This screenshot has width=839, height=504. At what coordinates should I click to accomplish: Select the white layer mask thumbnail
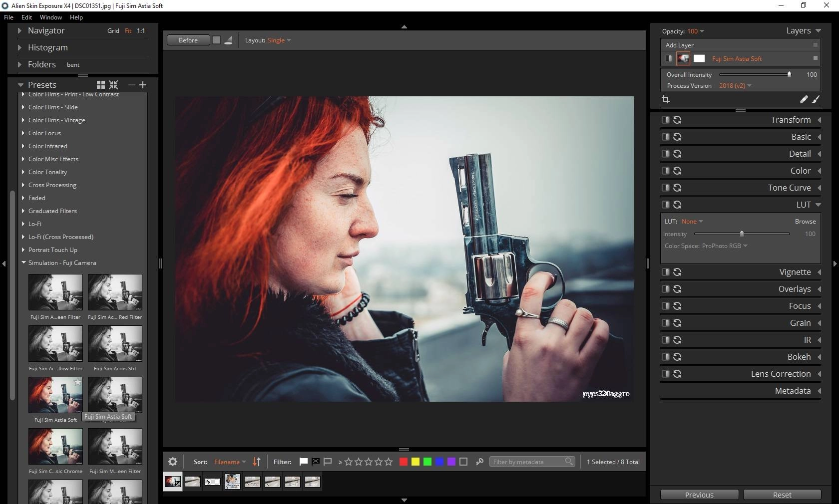point(699,58)
